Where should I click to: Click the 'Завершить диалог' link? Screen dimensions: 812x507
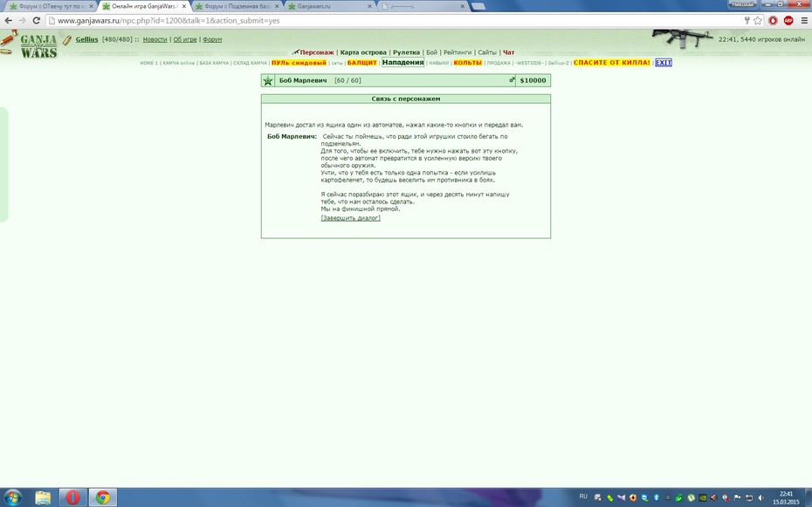(x=351, y=218)
